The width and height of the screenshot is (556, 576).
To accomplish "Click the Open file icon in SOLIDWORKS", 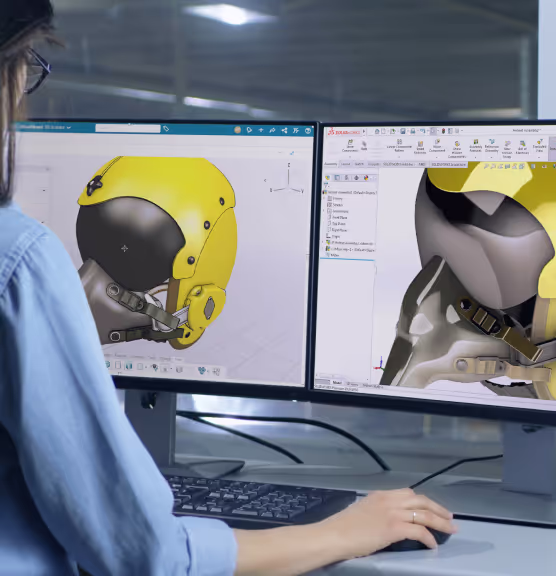I will pyautogui.click(x=393, y=132).
